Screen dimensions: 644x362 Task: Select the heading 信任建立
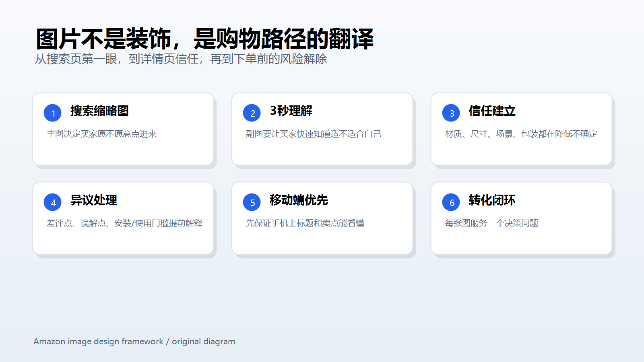tap(492, 111)
